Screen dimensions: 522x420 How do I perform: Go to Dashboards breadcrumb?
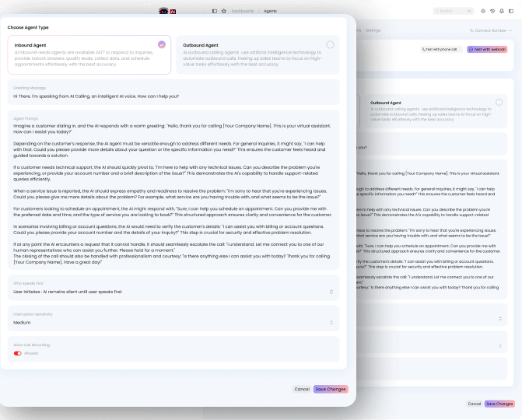click(x=243, y=11)
